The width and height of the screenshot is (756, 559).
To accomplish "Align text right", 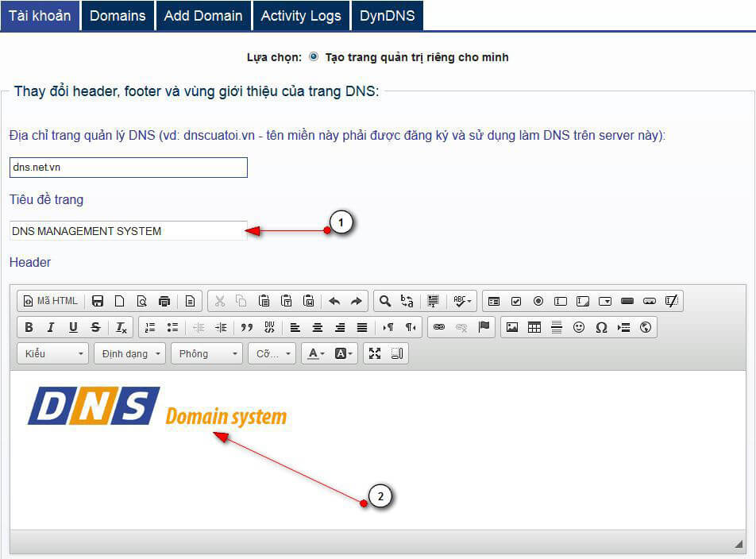I will [340, 328].
